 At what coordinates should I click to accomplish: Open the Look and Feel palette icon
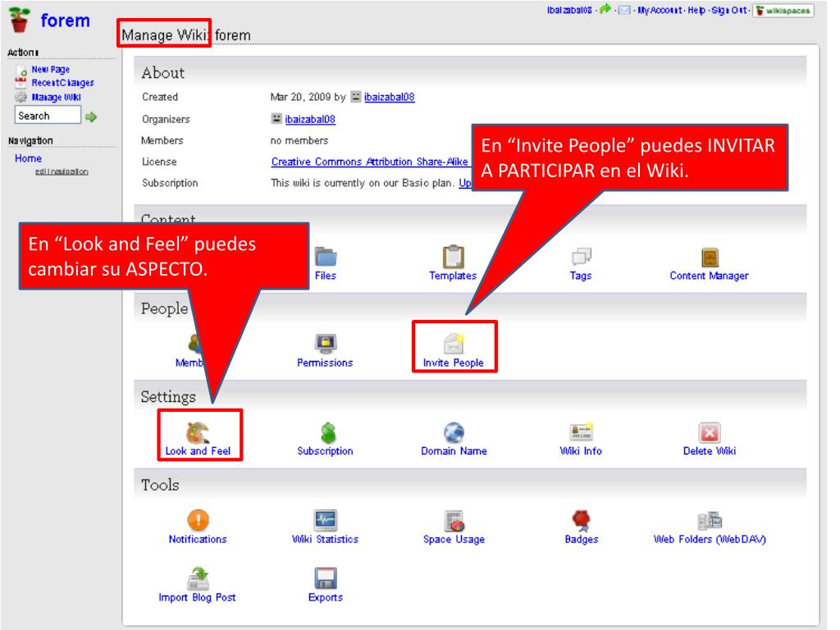coord(197,432)
